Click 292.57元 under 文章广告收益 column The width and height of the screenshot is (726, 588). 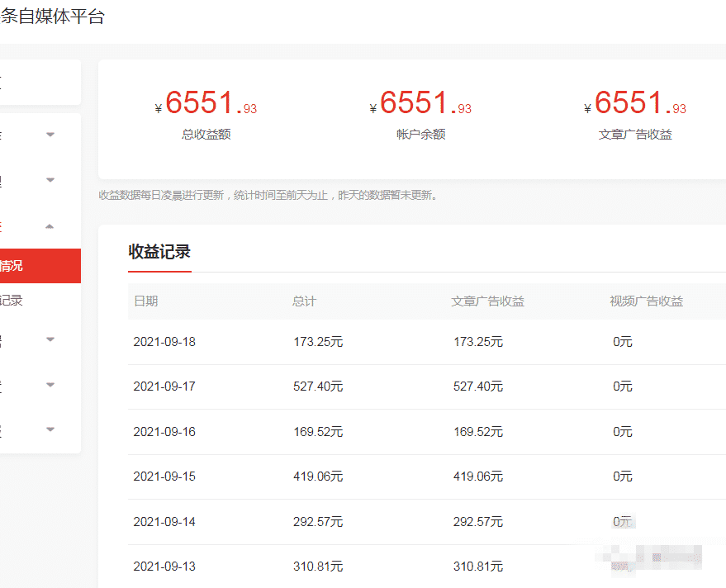coord(478,522)
